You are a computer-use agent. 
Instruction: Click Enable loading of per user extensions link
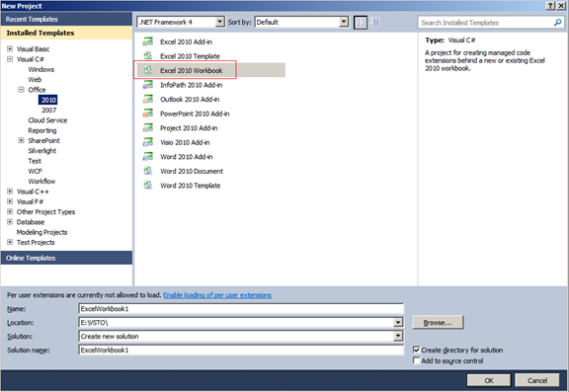tap(217, 295)
